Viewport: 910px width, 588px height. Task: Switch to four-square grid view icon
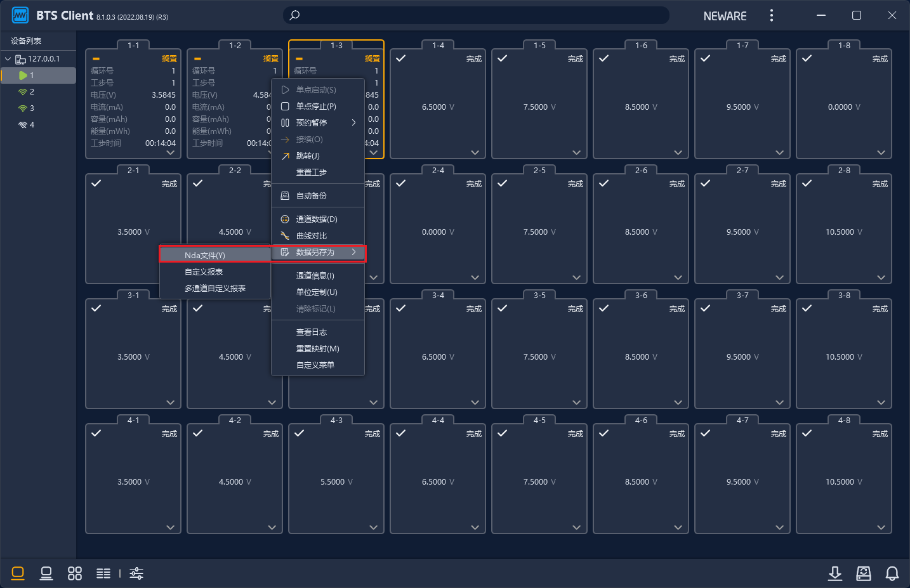(x=75, y=573)
